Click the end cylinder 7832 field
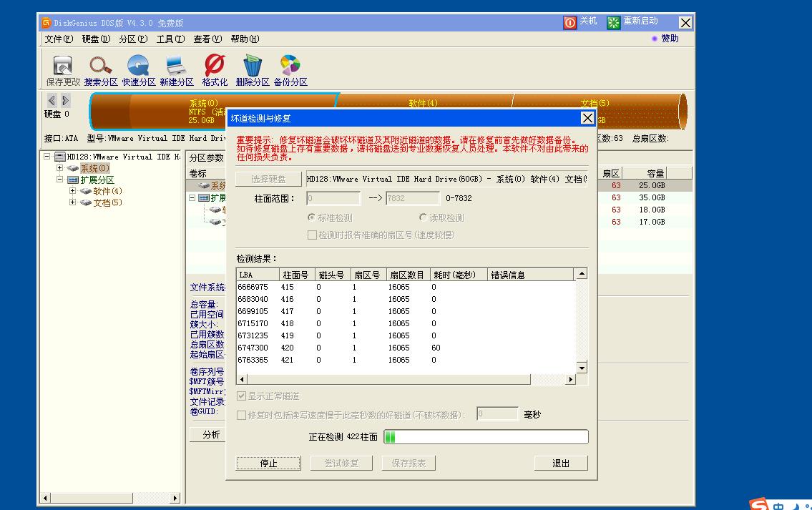 [x=412, y=198]
